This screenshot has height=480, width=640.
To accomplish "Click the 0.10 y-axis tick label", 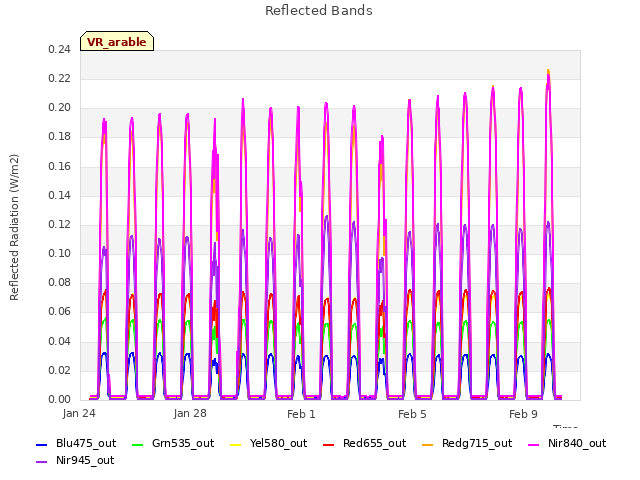I will (x=60, y=253).
